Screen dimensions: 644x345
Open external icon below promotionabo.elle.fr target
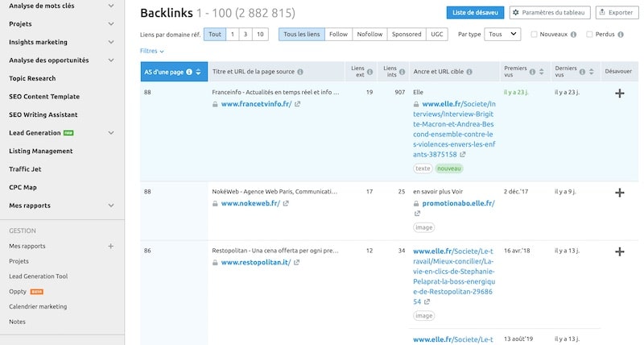click(x=417, y=214)
